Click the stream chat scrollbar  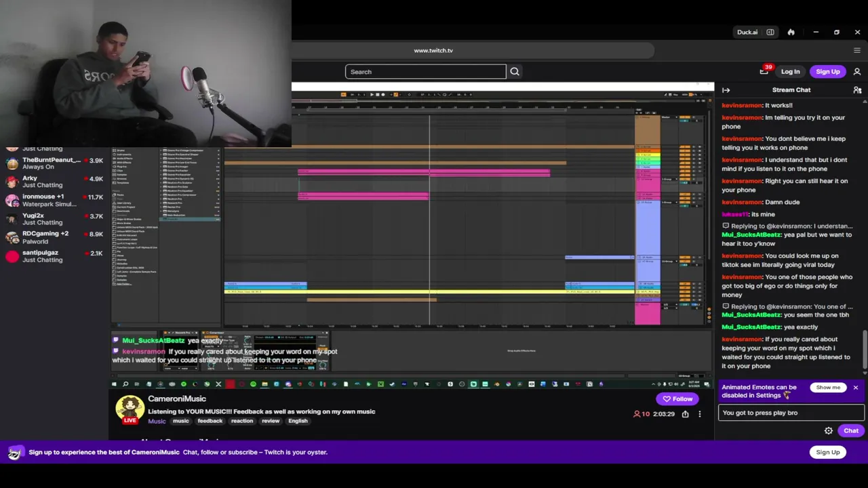(865, 350)
